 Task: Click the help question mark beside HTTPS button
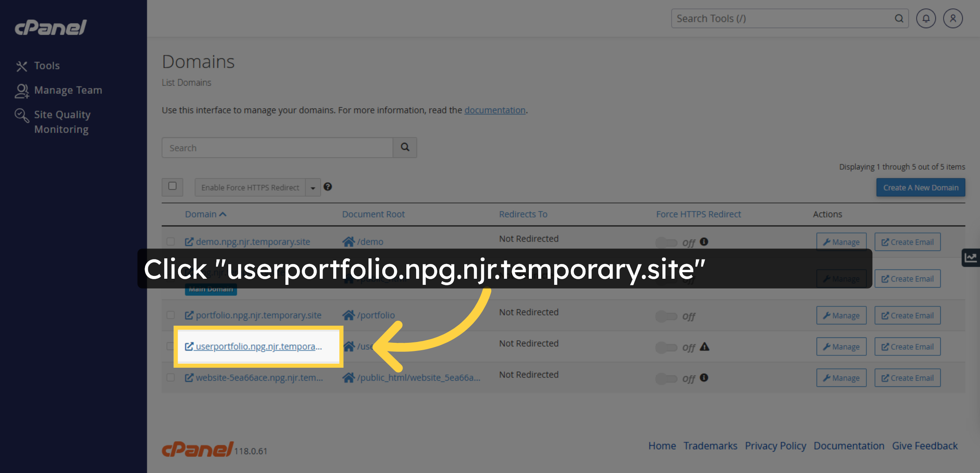point(328,187)
